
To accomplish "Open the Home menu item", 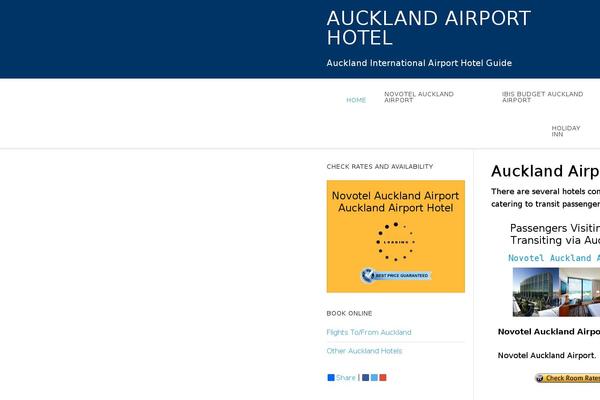I will [356, 100].
